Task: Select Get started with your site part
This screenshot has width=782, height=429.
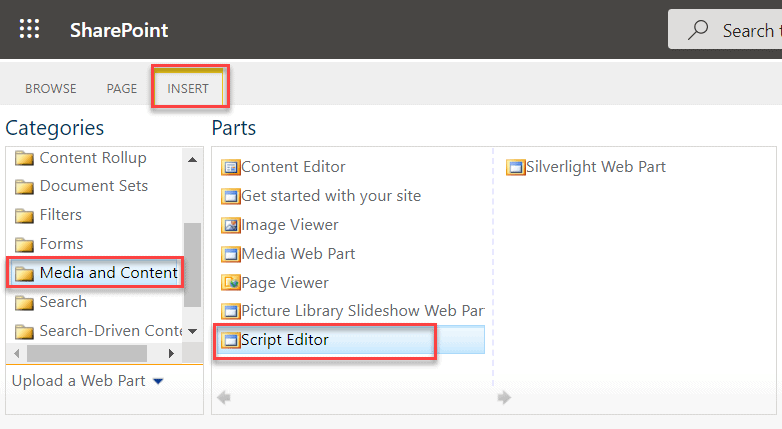Action: [331, 196]
